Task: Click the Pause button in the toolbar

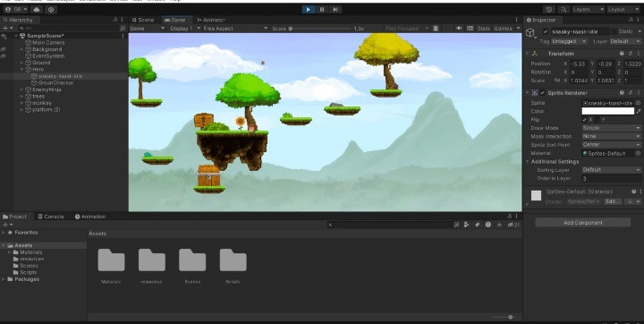Action: (322, 9)
